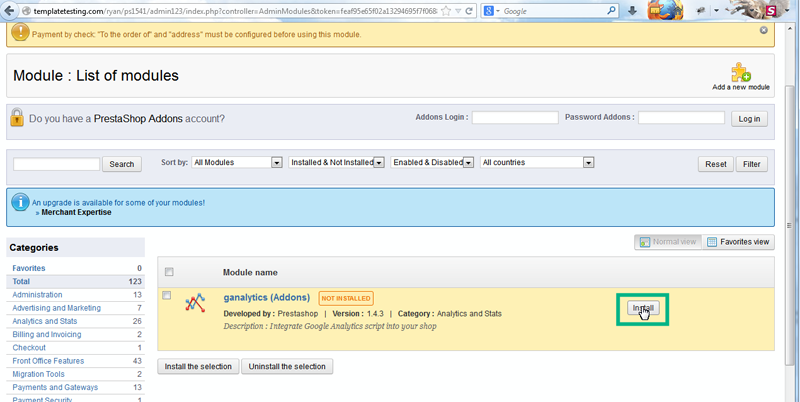Viewport: 800px width, 402px height.
Task: Open the PrestaShop Addons link
Action: 138,119
